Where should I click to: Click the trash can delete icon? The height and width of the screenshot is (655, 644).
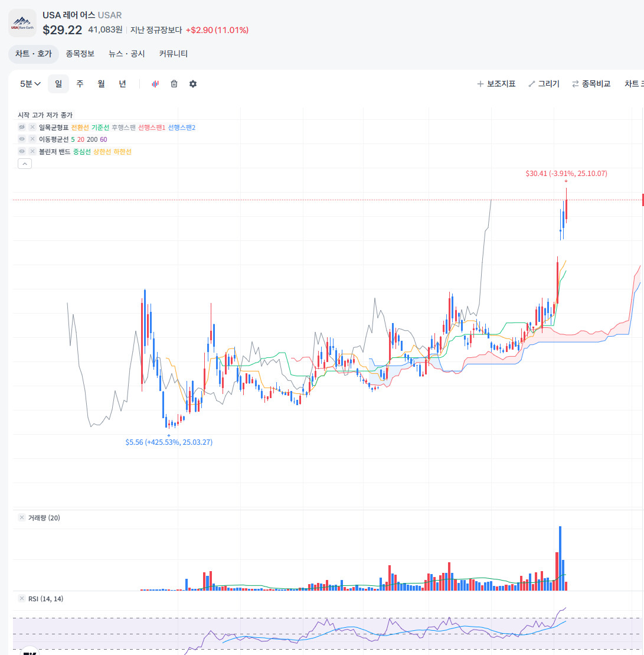point(174,84)
